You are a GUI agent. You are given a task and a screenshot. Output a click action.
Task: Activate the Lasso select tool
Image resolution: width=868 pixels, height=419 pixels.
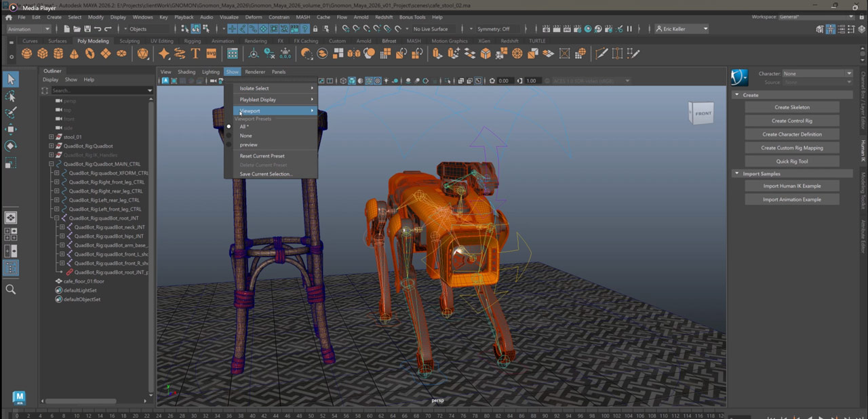pos(11,96)
